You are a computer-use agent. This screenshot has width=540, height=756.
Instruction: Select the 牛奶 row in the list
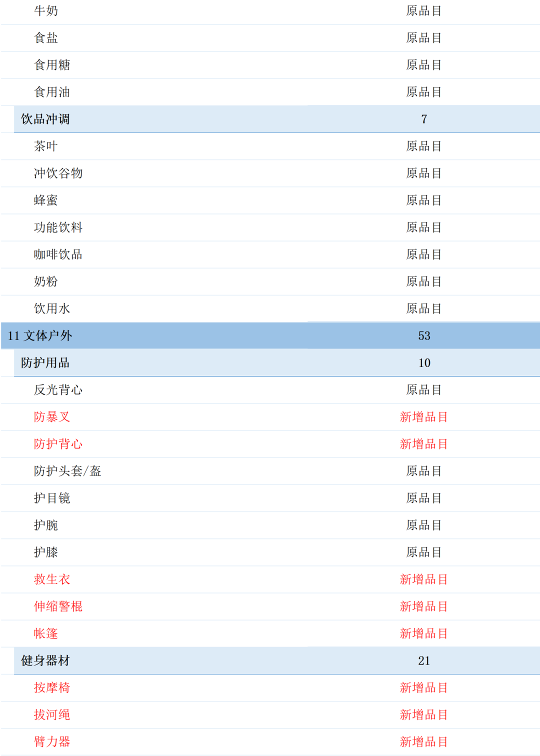coord(44,11)
